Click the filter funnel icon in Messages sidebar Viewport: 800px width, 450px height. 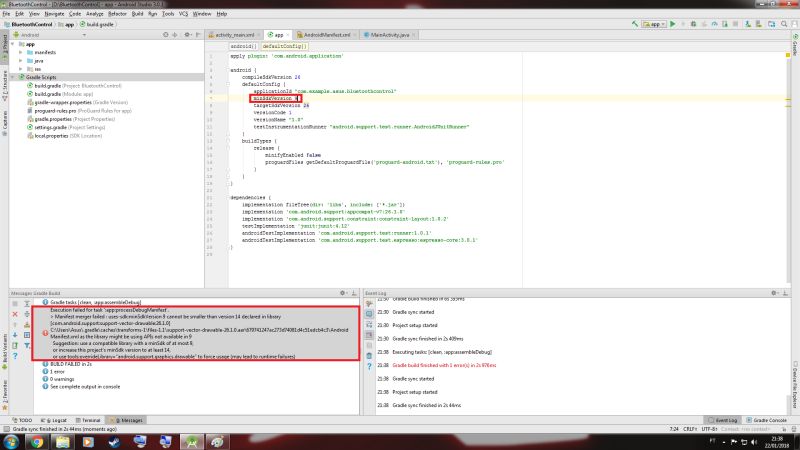[27, 345]
